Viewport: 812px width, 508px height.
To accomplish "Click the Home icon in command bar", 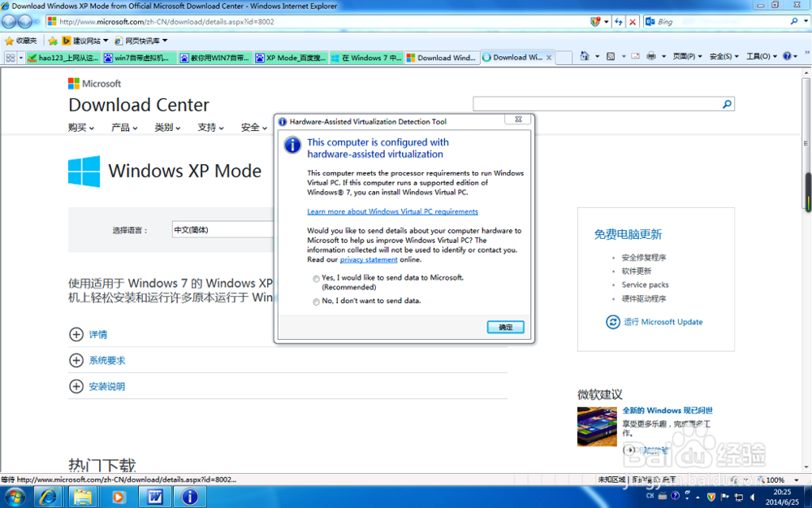I will pyautogui.click(x=585, y=56).
